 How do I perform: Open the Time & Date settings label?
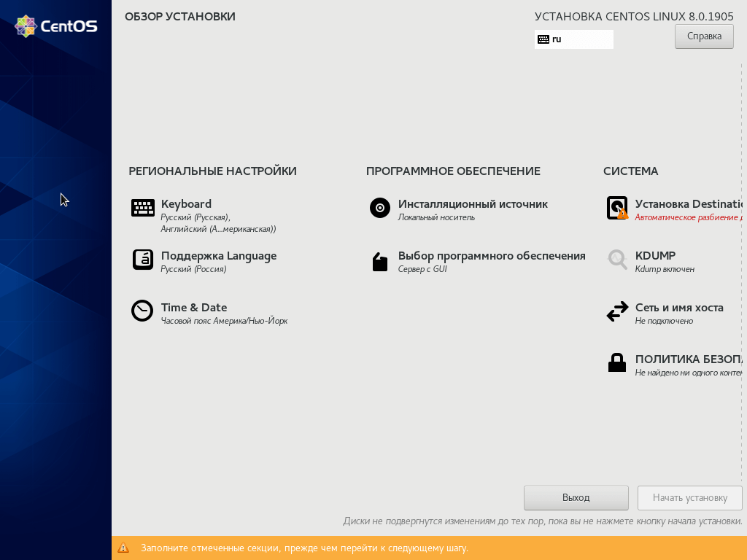194,308
